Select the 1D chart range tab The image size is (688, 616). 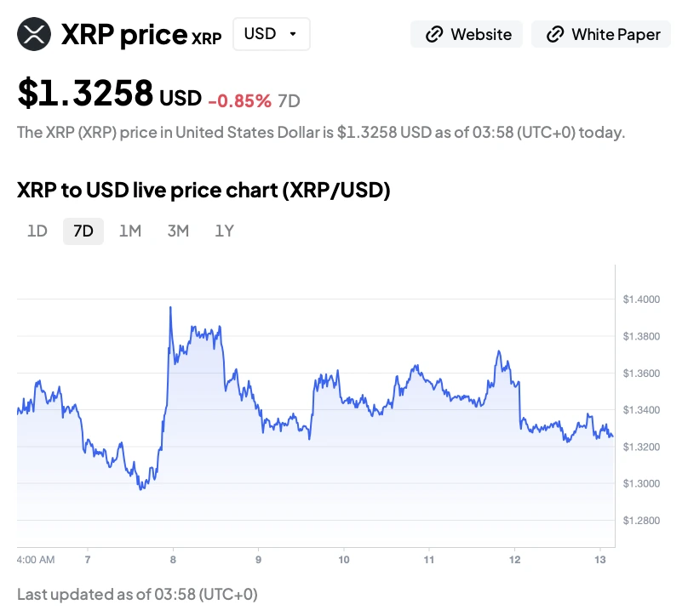click(x=37, y=231)
